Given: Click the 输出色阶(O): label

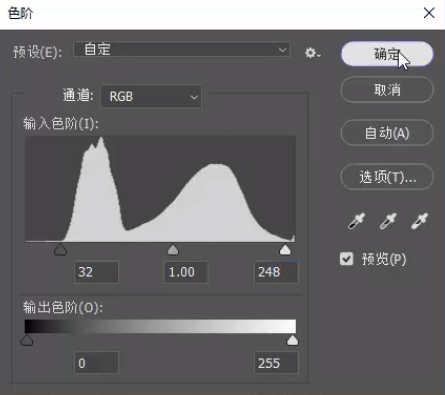Looking at the screenshot, I should [63, 307].
